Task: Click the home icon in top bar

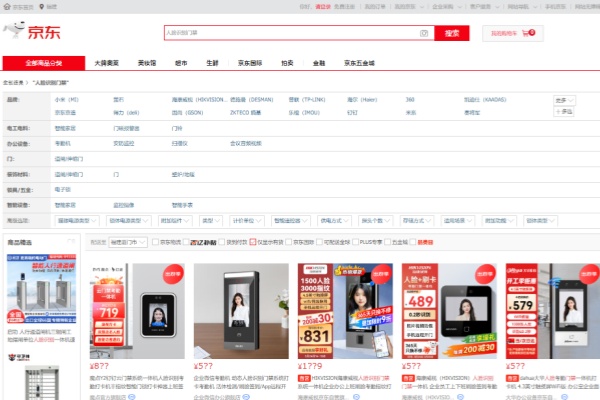Action: (7, 7)
